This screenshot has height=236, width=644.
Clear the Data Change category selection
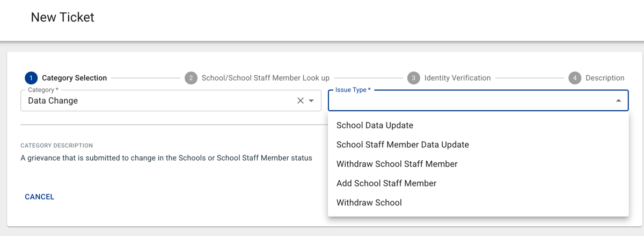(x=301, y=101)
